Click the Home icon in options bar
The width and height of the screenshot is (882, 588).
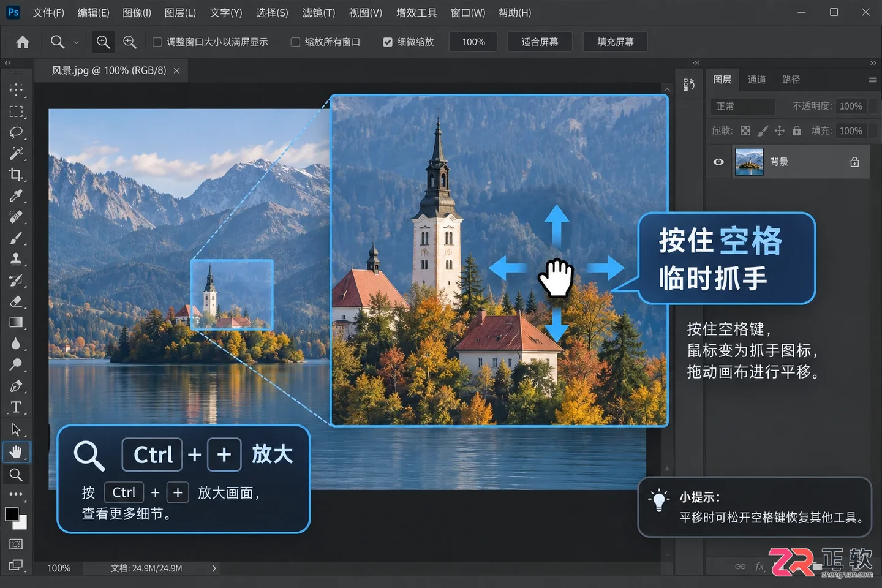pos(23,42)
